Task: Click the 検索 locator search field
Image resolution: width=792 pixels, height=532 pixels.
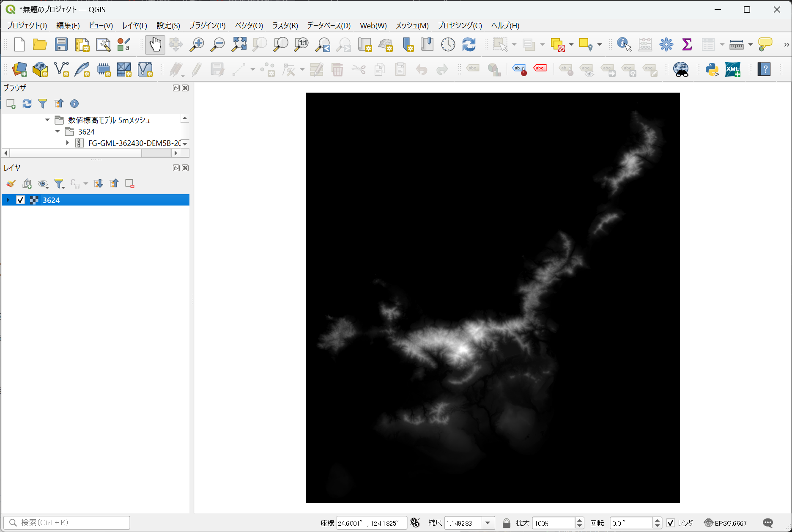Action: click(68, 523)
